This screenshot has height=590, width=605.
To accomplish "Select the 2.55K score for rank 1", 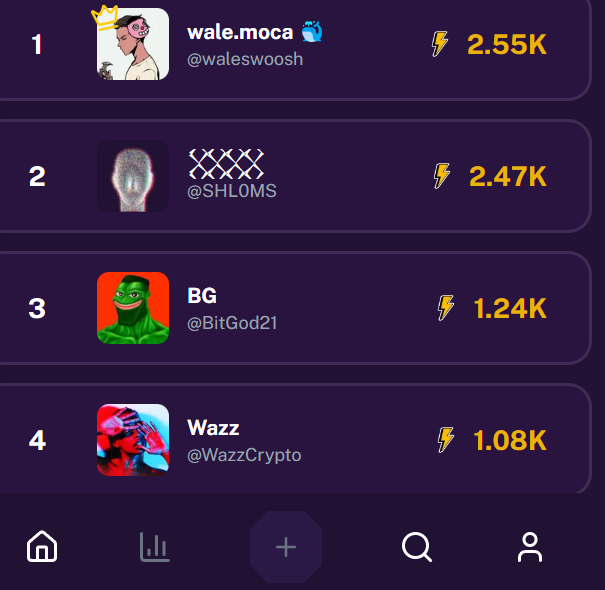I will coord(507,44).
